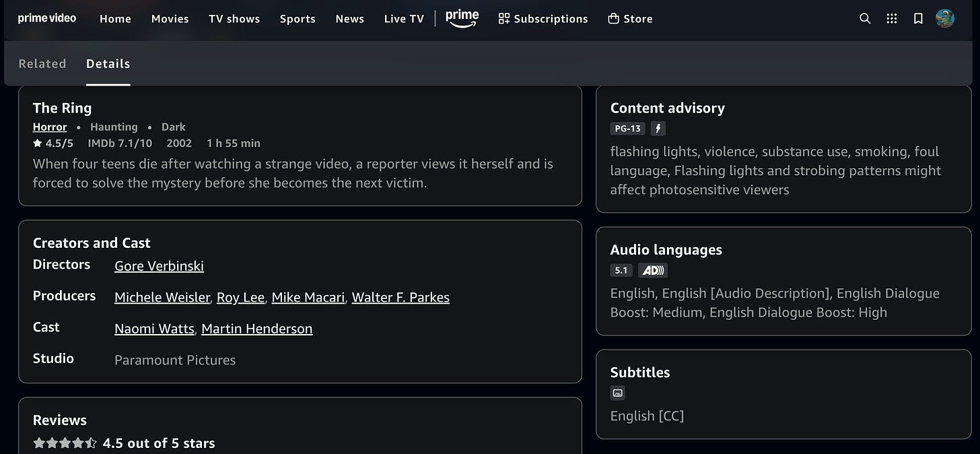The image size is (980, 454).
Task: Click the 'Audio languages' heading
Action: point(666,249)
